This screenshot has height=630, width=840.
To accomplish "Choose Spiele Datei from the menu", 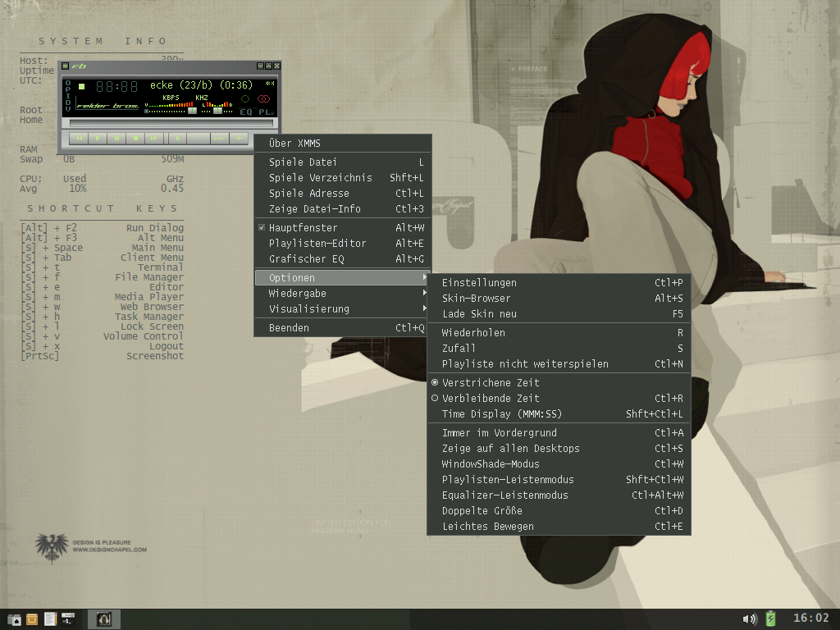I will click(343, 162).
